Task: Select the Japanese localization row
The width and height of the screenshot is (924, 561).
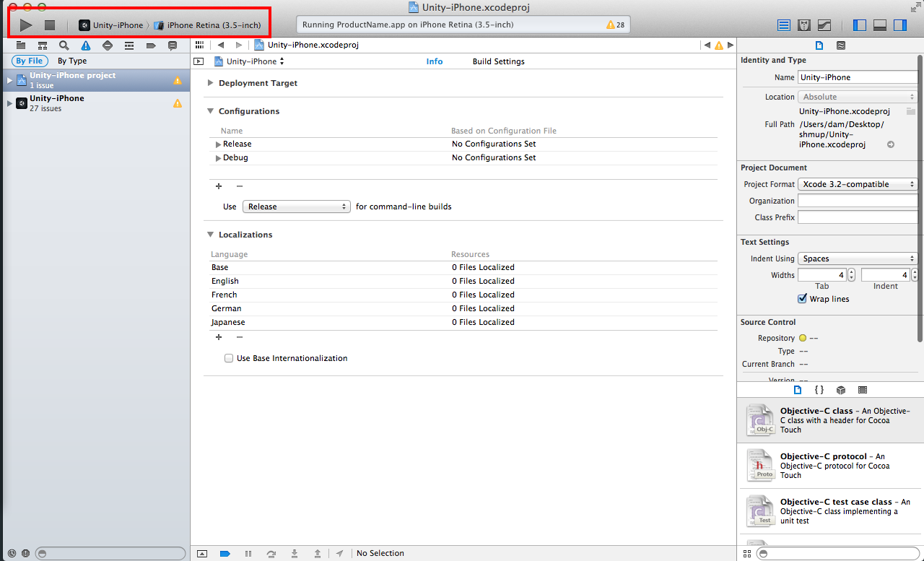Action: coord(463,322)
